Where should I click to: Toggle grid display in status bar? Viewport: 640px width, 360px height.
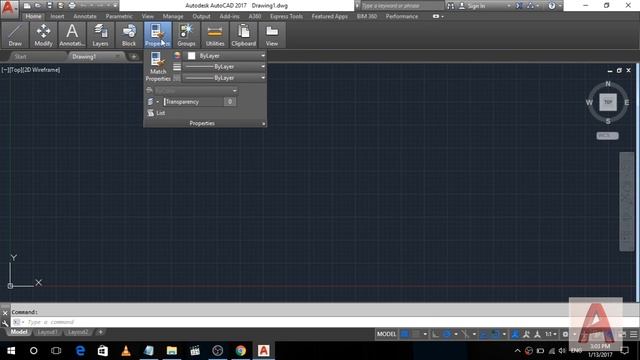pos(404,334)
